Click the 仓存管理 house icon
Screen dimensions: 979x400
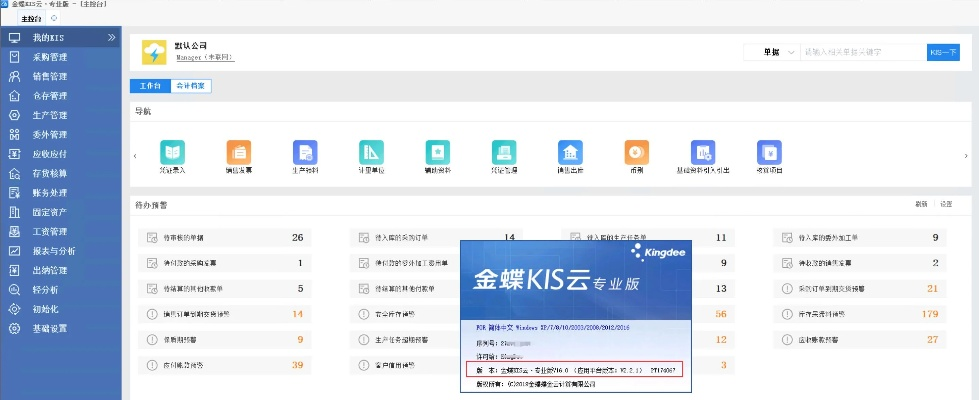tap(14, 96)
